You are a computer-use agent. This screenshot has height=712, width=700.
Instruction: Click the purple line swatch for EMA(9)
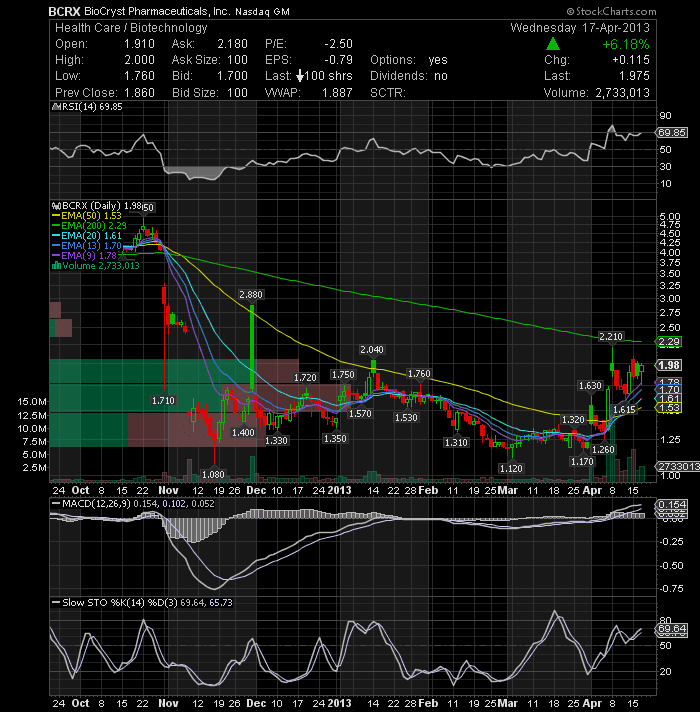[56, 256]
